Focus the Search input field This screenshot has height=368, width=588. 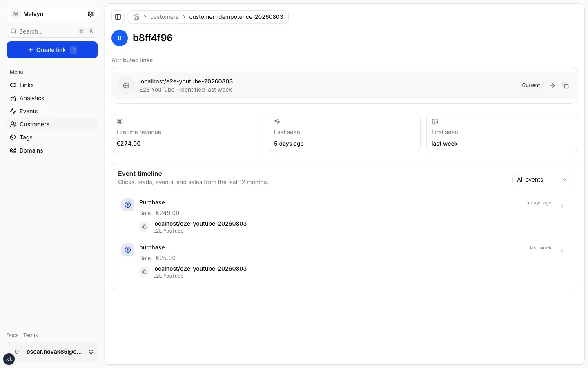pos(52,31)
